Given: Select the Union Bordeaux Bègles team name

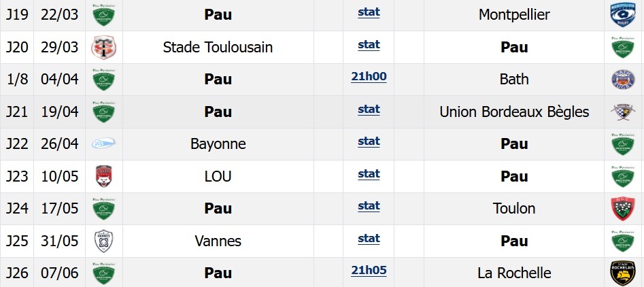Looking at the screenshot, I should (x=514, y=112).
